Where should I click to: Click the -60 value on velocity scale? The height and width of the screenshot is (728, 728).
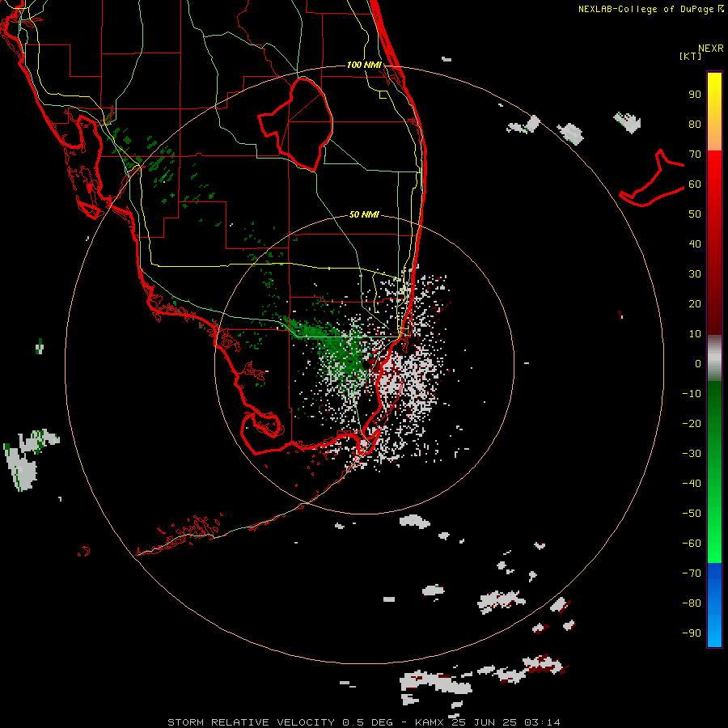click(692, 544)
